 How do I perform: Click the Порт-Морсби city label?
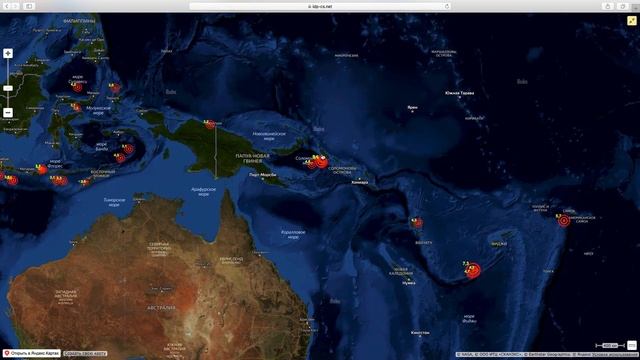point(262,175)
